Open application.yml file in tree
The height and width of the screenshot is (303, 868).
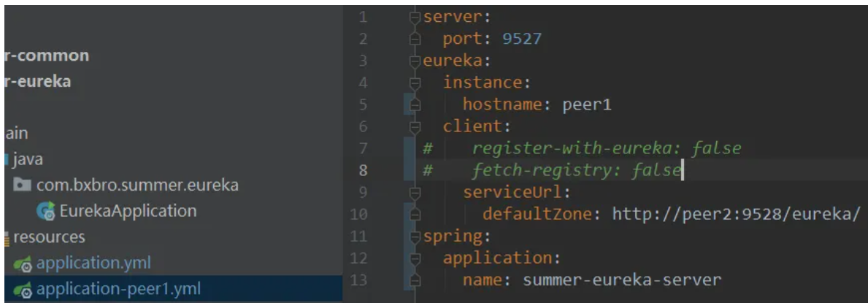[93, 263]
